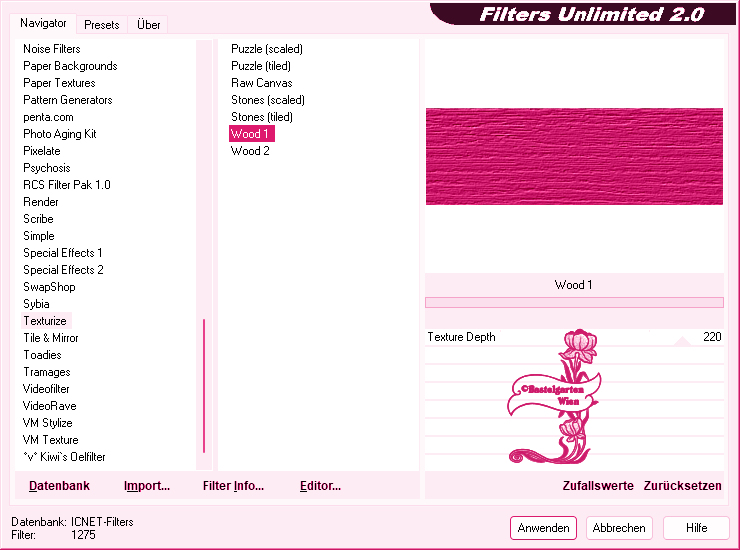Click the category list scrollbar thumb
The width and height of the screenshot is (740, 550).
click(204, 386)
